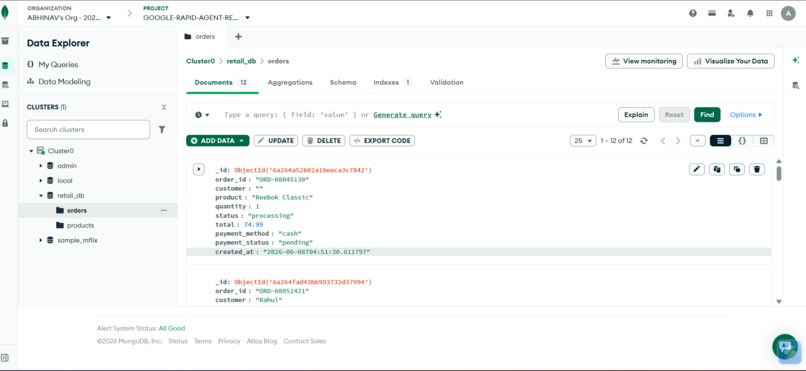
Task: Open the apps grid icon in header
Action: click(769, 13)
